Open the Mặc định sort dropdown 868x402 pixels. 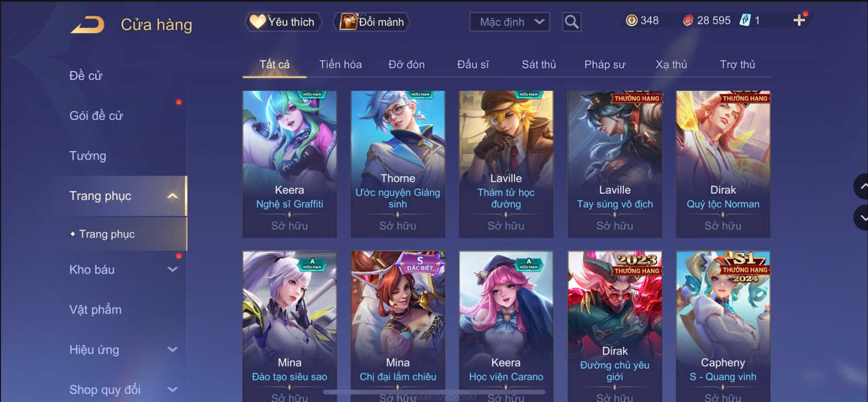coord(510,22)
